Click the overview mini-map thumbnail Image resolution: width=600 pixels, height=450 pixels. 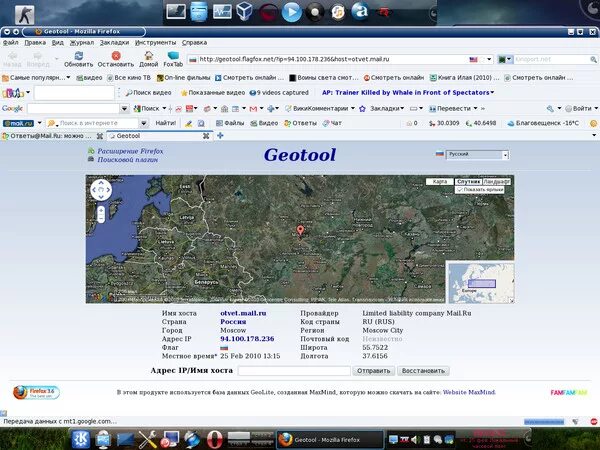[x=481, y=283]
